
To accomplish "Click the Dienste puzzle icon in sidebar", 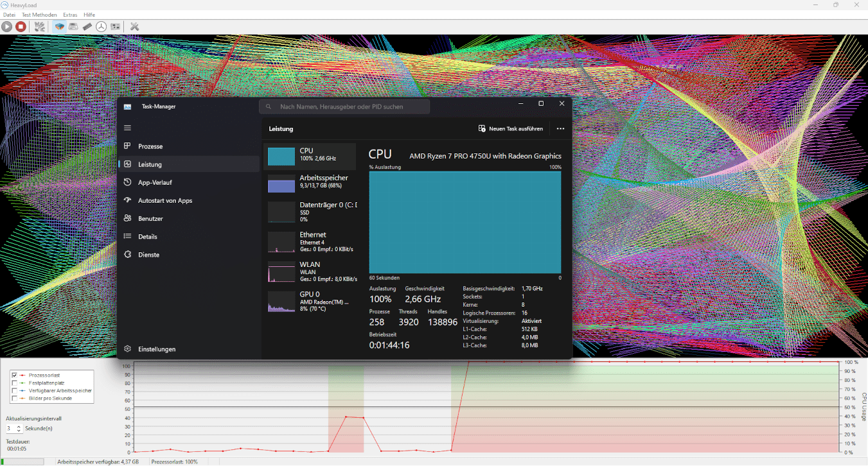I will [127, 254].
